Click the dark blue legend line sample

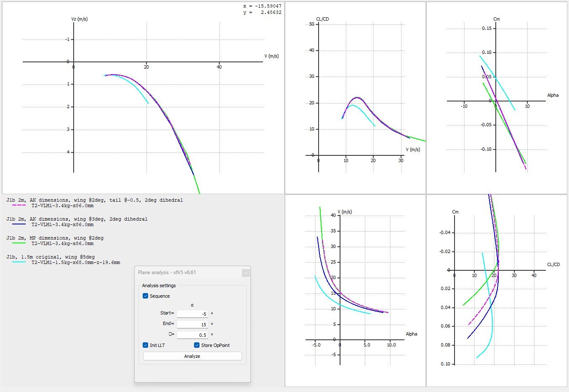click(19, 224)
